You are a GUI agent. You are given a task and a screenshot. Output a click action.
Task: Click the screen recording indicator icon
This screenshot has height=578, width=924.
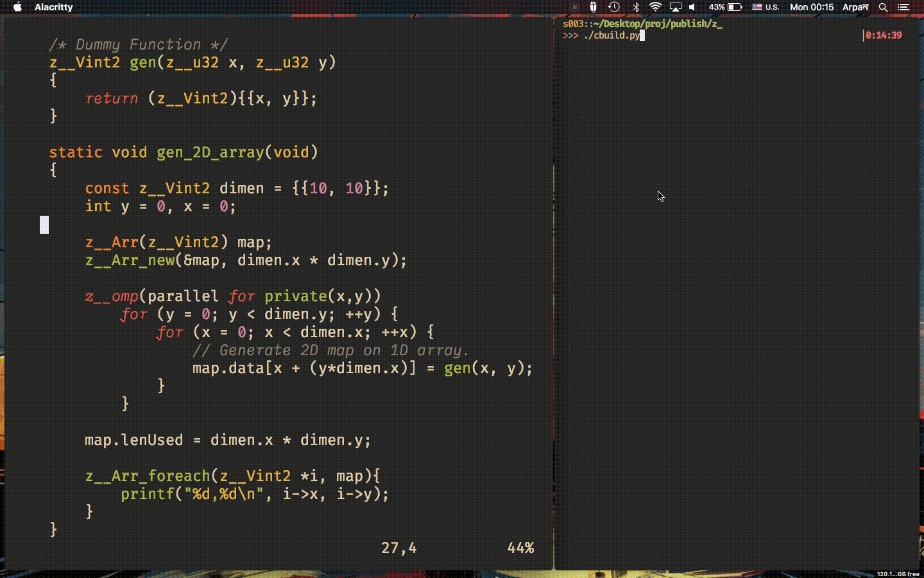tap(575, 7)
